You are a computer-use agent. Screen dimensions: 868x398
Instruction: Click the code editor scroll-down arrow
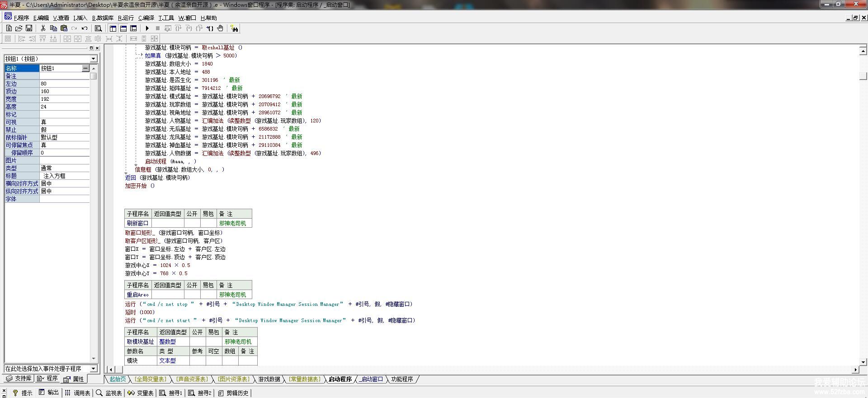(863, 362)
